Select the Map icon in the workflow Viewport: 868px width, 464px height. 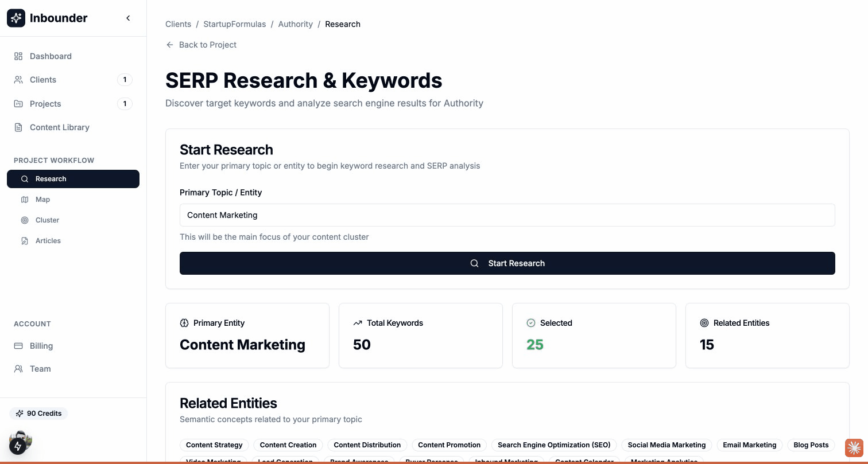[25, 199]
